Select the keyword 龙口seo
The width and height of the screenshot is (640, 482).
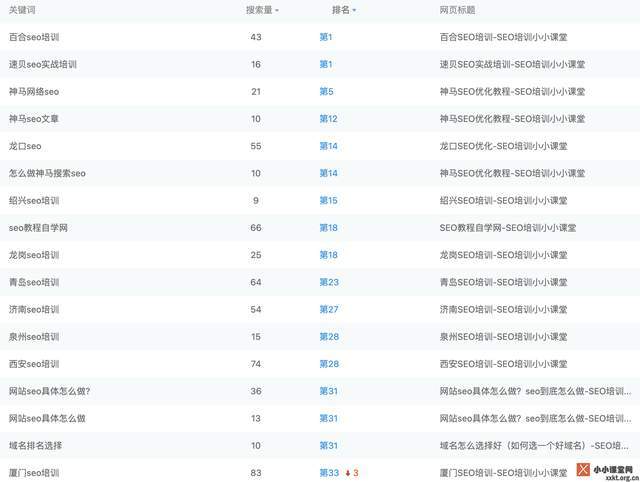25,146
